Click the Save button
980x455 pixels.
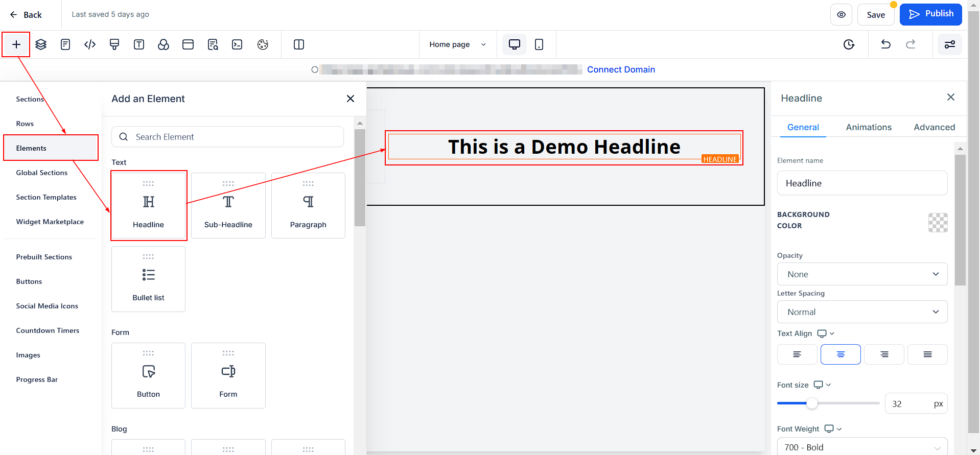(876, 14)
